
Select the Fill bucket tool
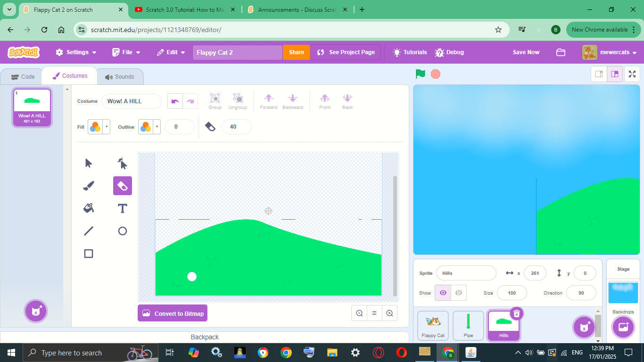click(89, 208)
